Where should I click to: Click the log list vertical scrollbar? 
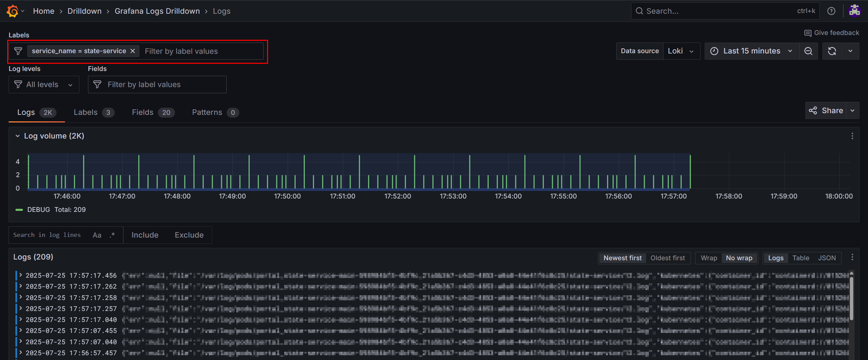pos(852,298)
